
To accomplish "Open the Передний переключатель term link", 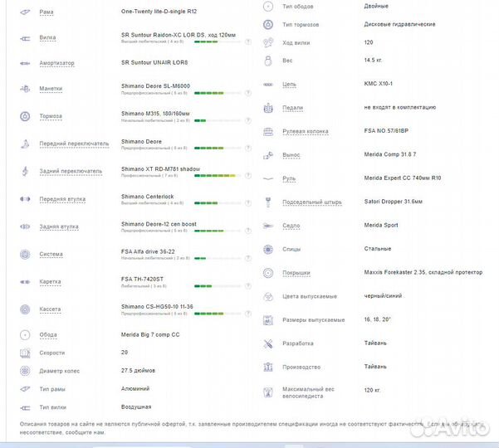I will pyautogui.click(x=74, y=144).
